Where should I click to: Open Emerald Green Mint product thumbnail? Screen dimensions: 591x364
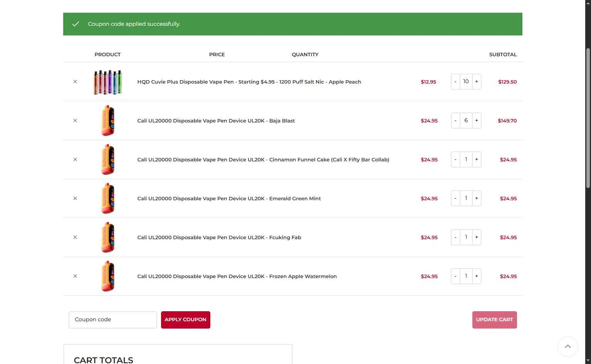coord(108,198)
